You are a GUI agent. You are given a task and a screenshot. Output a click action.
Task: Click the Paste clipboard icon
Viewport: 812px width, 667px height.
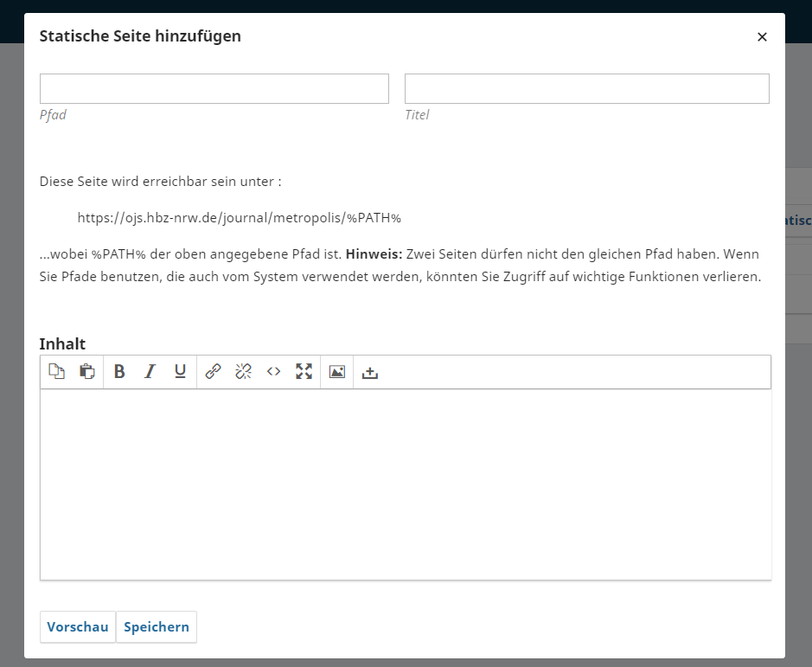pyautogui.click(x=86, y=372)
